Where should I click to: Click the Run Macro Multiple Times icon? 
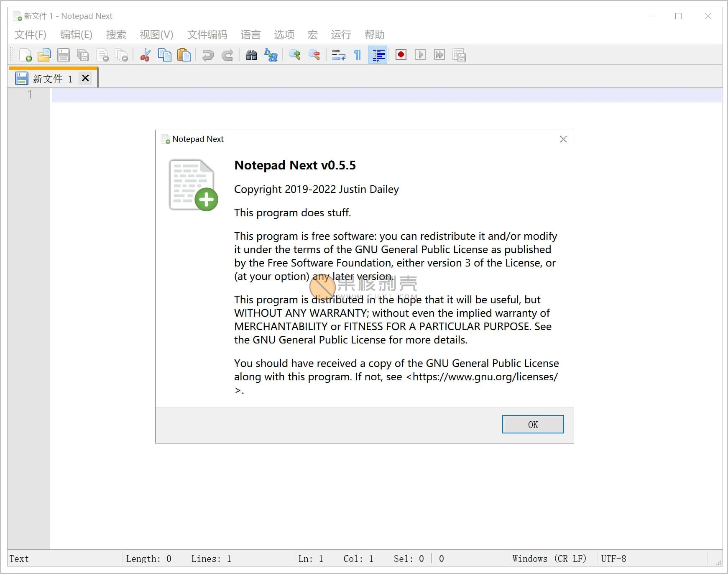(439, 55)
